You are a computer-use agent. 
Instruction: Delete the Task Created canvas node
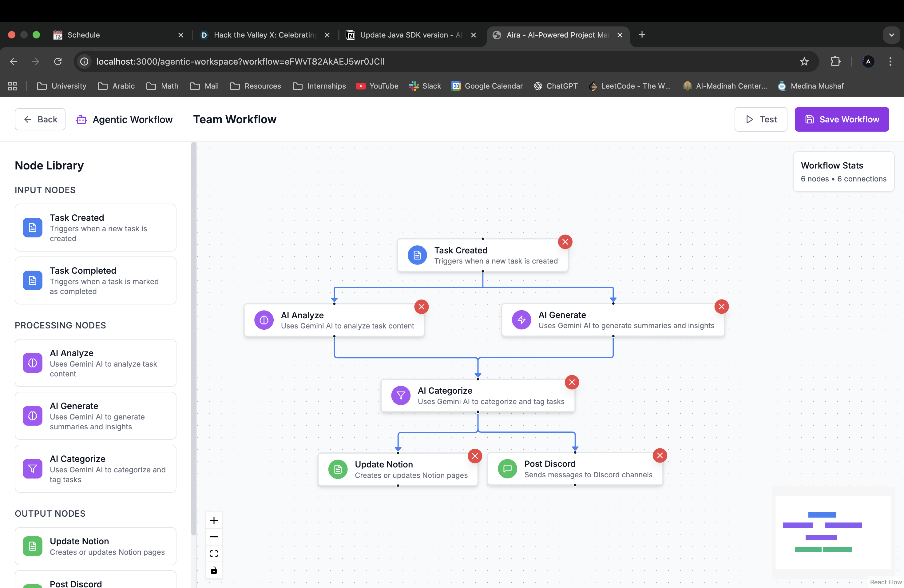tap(565, 242)
